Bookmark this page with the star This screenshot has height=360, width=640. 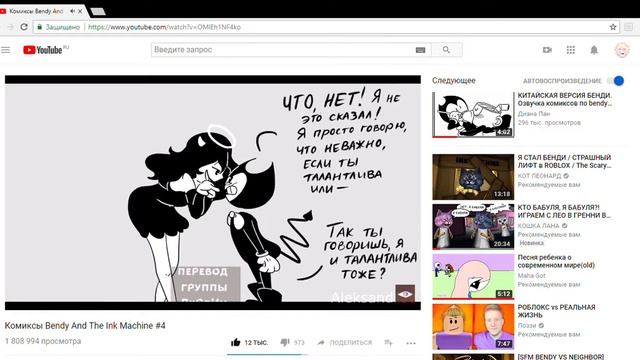click(613, 27)
